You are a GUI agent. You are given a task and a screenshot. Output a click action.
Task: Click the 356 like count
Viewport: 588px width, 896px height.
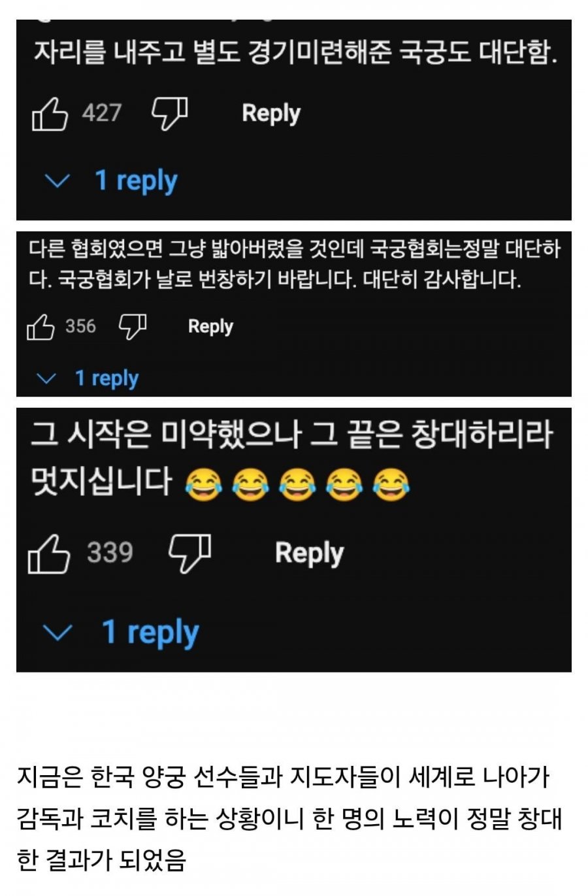pos(80,326)
